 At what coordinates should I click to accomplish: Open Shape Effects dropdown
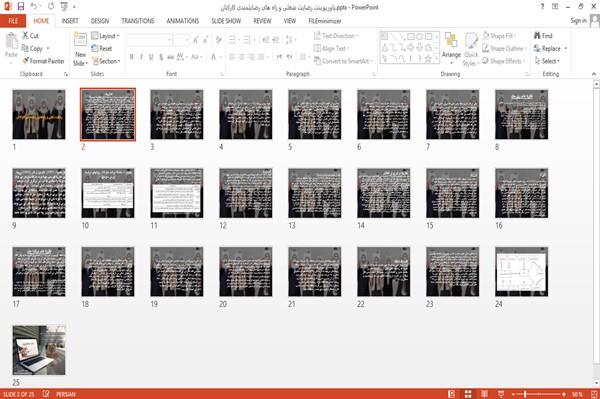(x=504, y=61)
